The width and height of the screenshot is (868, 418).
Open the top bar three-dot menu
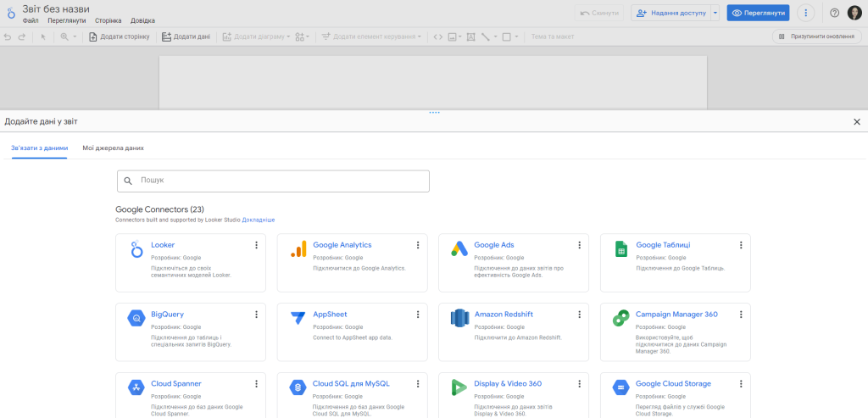tap(805, 13)
